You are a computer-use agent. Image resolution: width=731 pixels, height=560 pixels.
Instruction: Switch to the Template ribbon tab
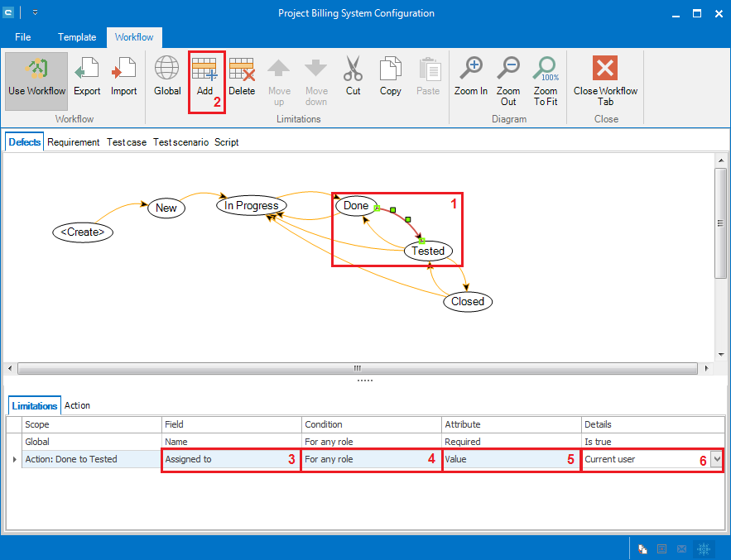77,37
